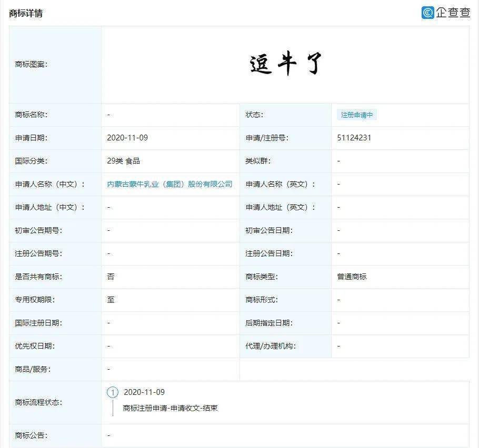This screenshot has height=448, width=479.
Task: Click the 国际注册日期 label
Action: tap(38, 323)
